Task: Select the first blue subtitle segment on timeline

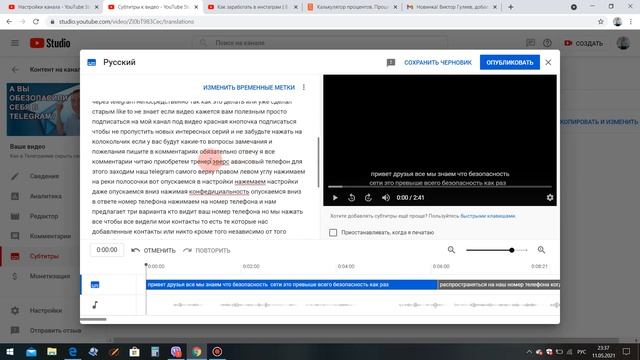Action: pyautogui.click(x=291, y=284)
